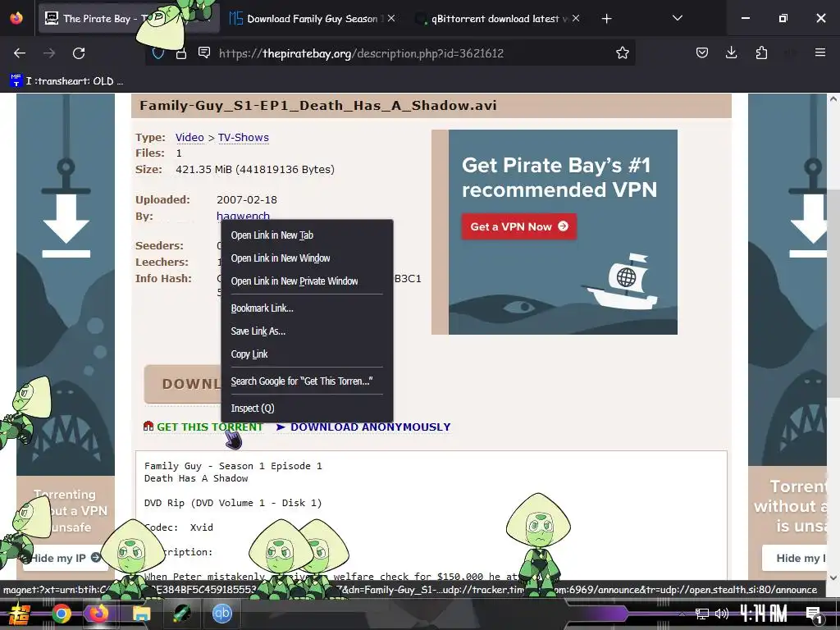Image resolution: width=840 pixels, height=630 pixels.
Task: Open a new tab with the plus icon
Action: click(606, 19)
